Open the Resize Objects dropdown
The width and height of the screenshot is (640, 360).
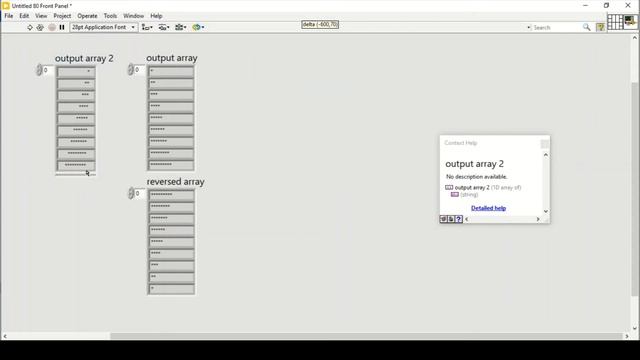[x=180, y=27]
